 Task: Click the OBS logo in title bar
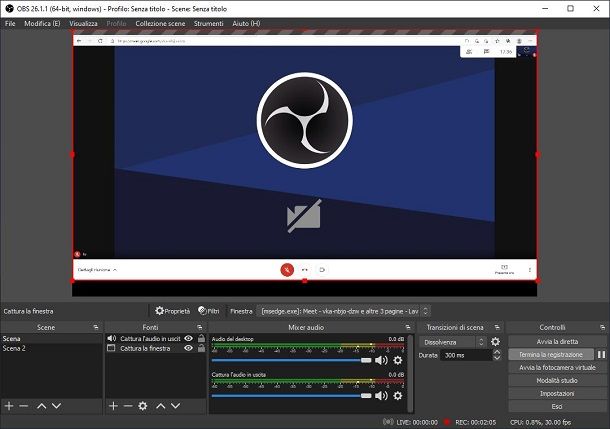pyautogui.click(x=9, y=9)
